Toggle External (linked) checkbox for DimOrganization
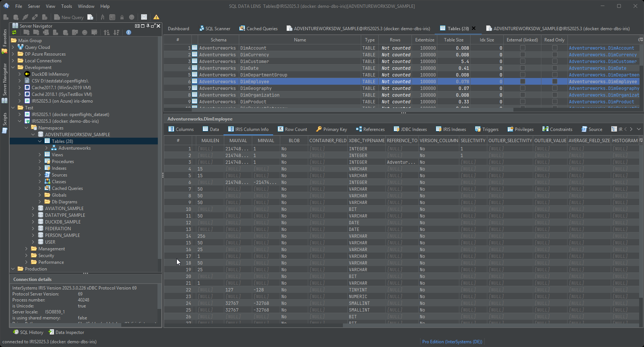 tap(523, 95)
